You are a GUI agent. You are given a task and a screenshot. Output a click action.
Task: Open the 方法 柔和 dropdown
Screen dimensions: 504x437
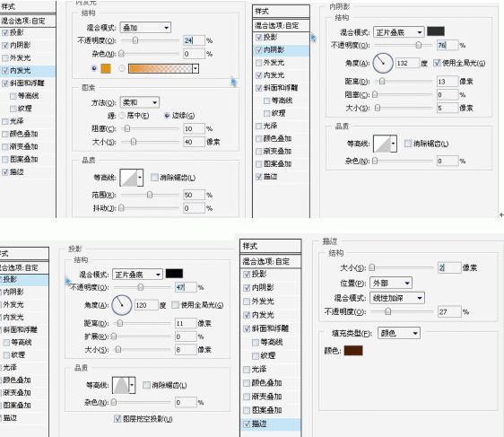(140, 102)
